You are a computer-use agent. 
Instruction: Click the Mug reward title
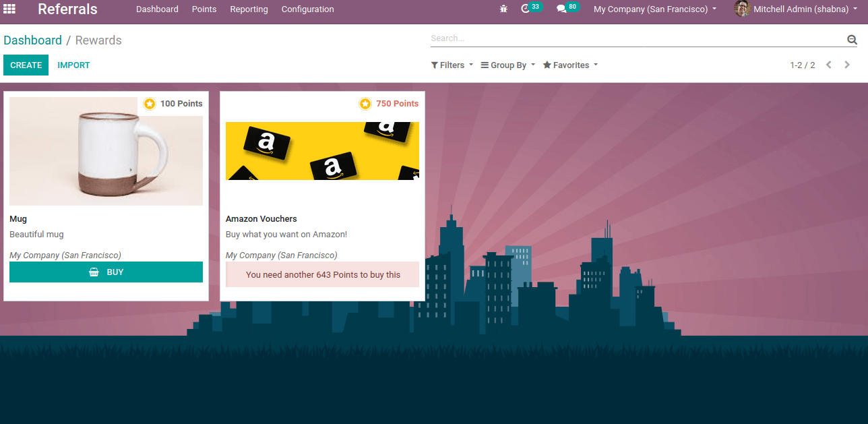coord(18,218)
